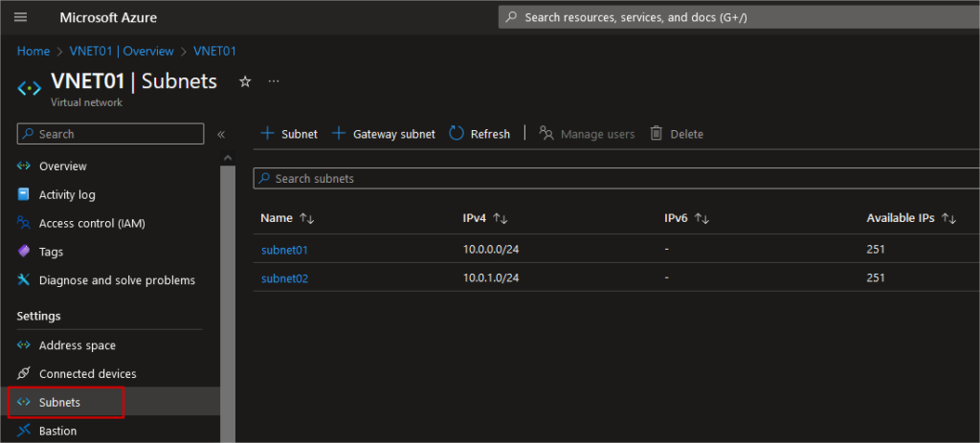Click the Access control people icon

24,222
